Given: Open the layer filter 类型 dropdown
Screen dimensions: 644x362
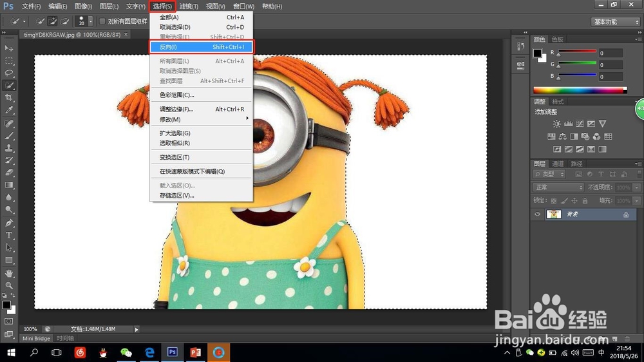Looking at the screenshot, I should click(x=549, y=174).
